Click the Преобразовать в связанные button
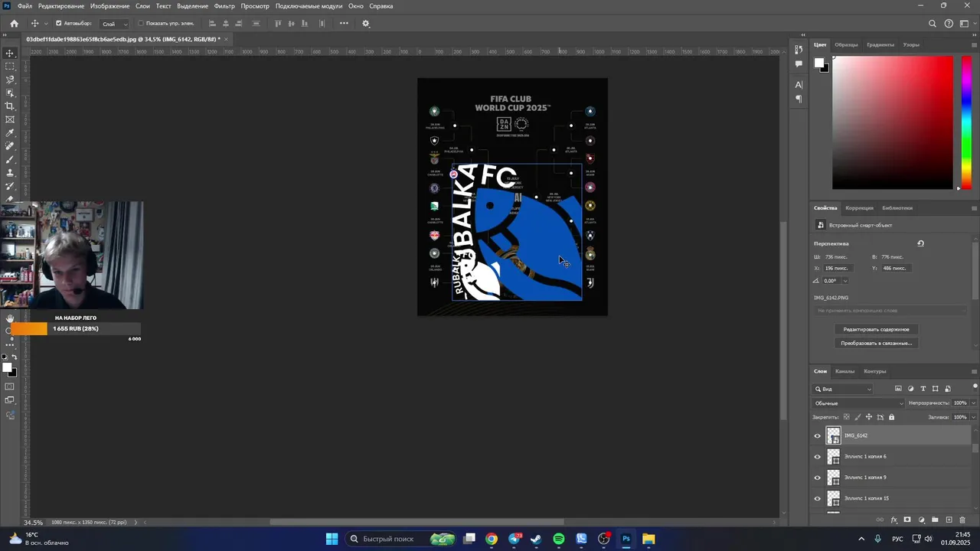This screenshot has height=551, width=980. click(876, 343)
